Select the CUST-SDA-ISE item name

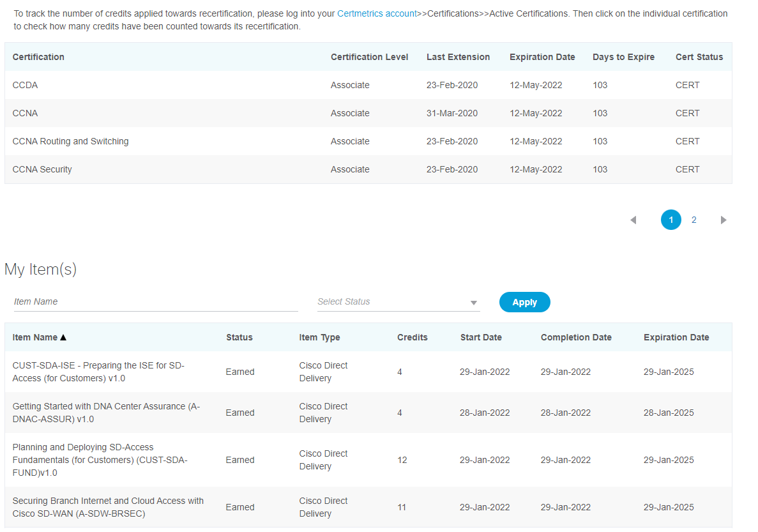coord(98,372)
